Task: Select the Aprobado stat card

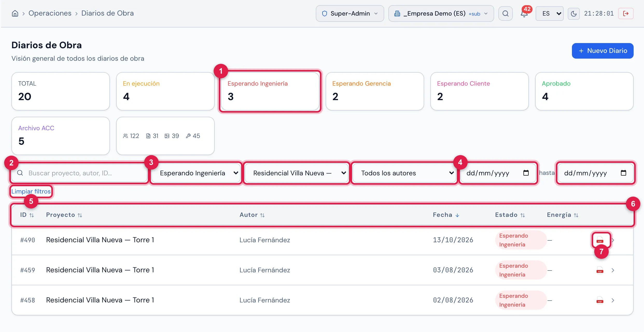Action: pyautogui.click(x=584, y=91)
